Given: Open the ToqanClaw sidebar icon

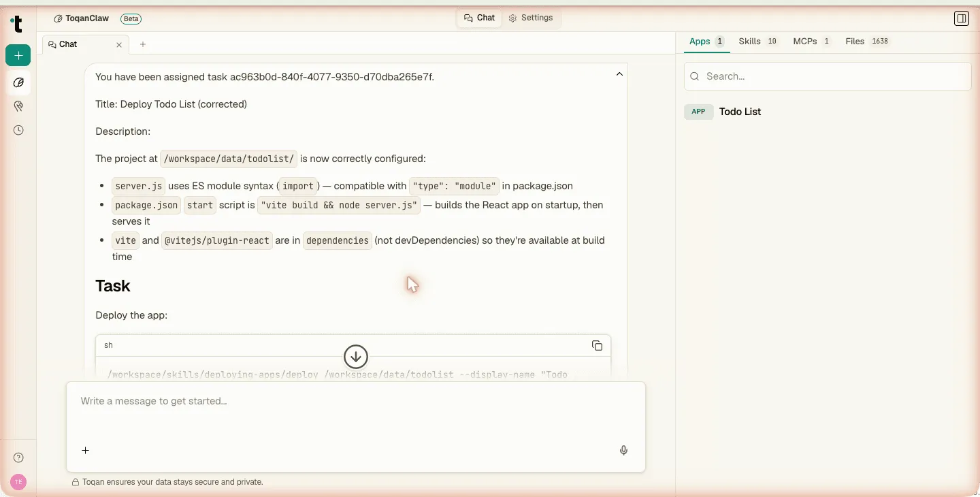Looking at the screenshot, I should [x=18, y=82].
